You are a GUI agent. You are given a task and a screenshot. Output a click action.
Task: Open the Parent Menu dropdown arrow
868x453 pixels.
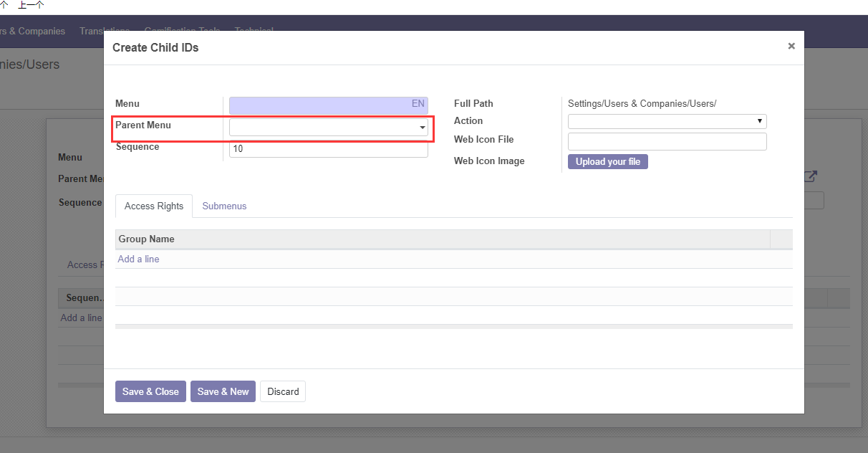(422, 127)
